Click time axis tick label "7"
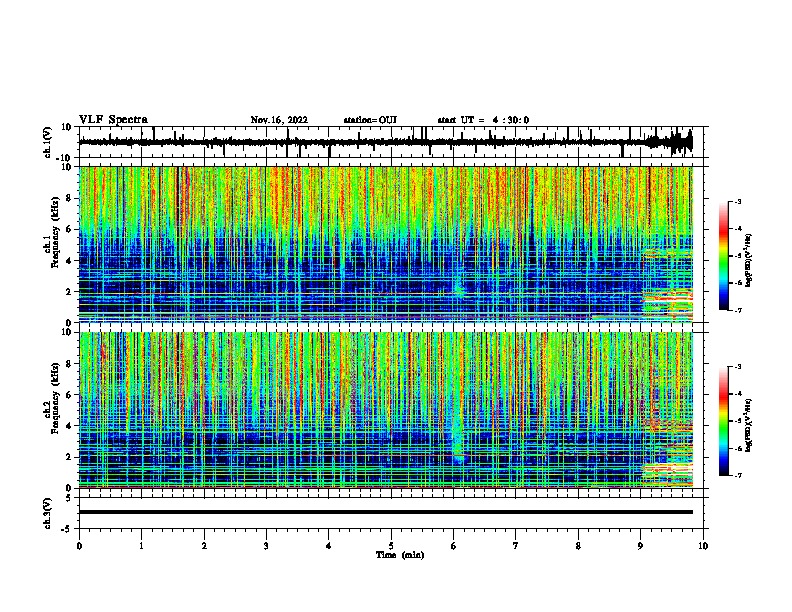 [516, 546]
